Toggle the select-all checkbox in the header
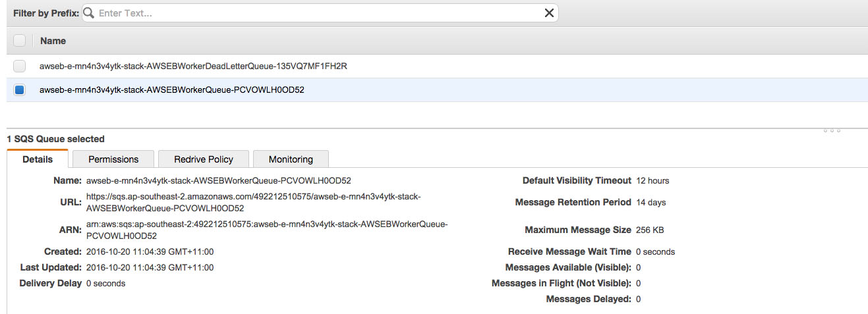Screen dimensions: 868x314 tap(19, 41)
